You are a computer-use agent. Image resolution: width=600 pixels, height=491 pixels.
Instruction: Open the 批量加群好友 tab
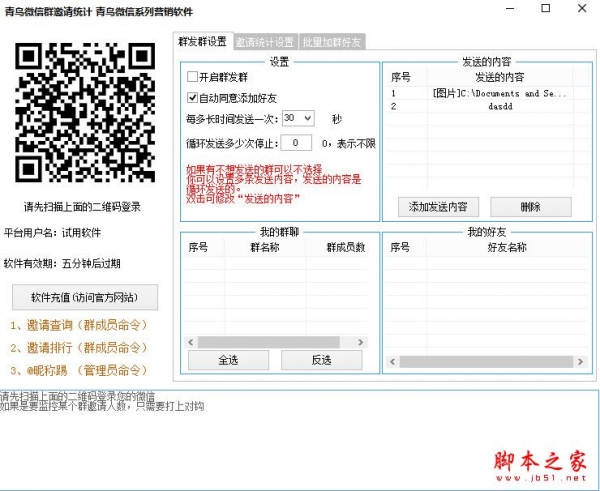(x=332, y=42)
